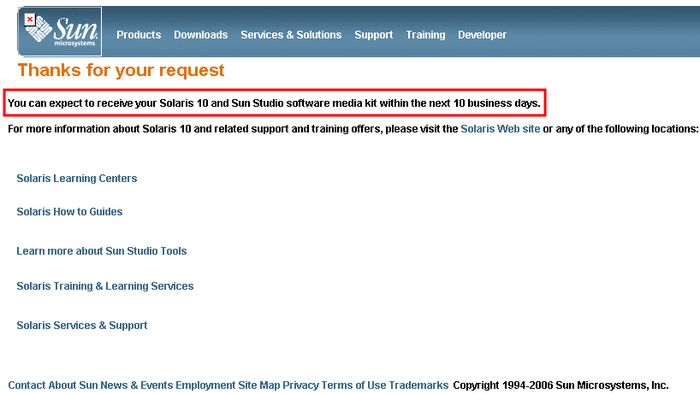Image resolution: width=700 pixels, height=394 pixels.
Task: Visit the Employment footer link
Action: [x=205, y=385]
